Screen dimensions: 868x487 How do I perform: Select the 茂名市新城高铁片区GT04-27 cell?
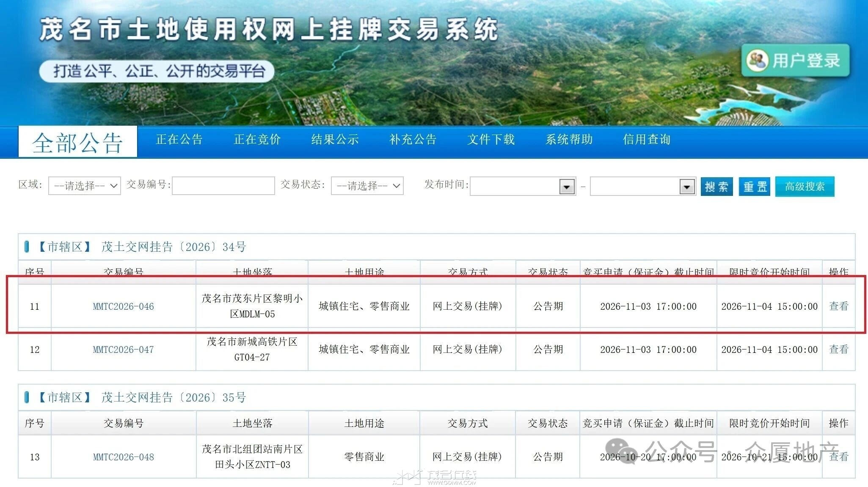point(252,349)
